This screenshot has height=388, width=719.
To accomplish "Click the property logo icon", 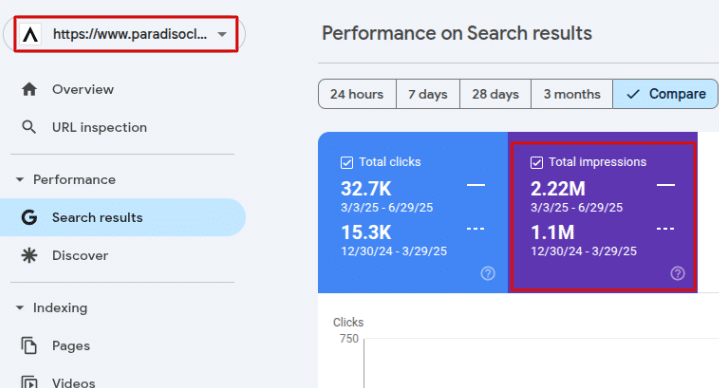I will coord(31,34).
